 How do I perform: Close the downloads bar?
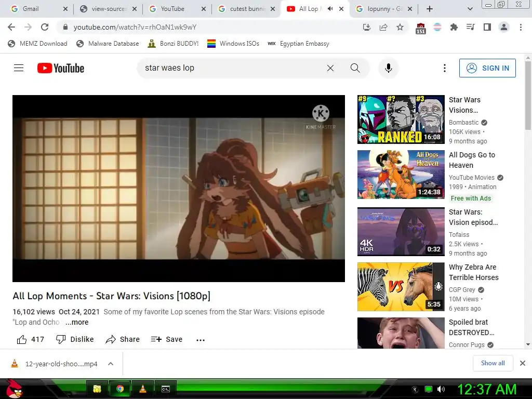pos(523,363)
